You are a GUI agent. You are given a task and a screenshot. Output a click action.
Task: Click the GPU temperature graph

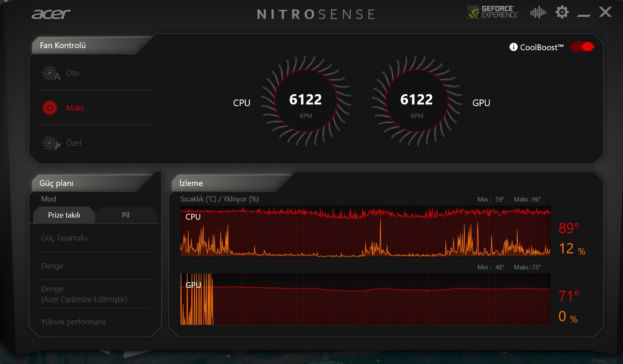365,299
